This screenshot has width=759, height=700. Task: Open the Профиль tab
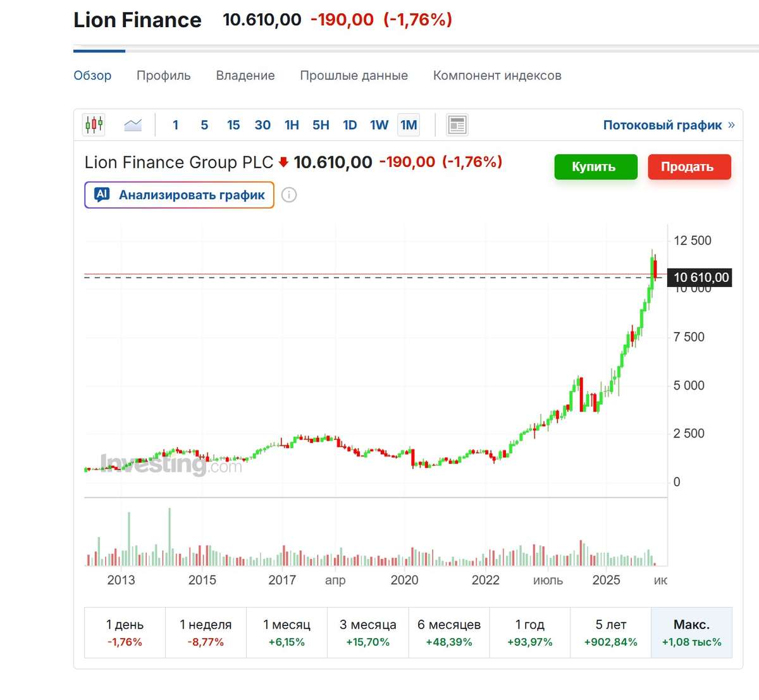163,75
